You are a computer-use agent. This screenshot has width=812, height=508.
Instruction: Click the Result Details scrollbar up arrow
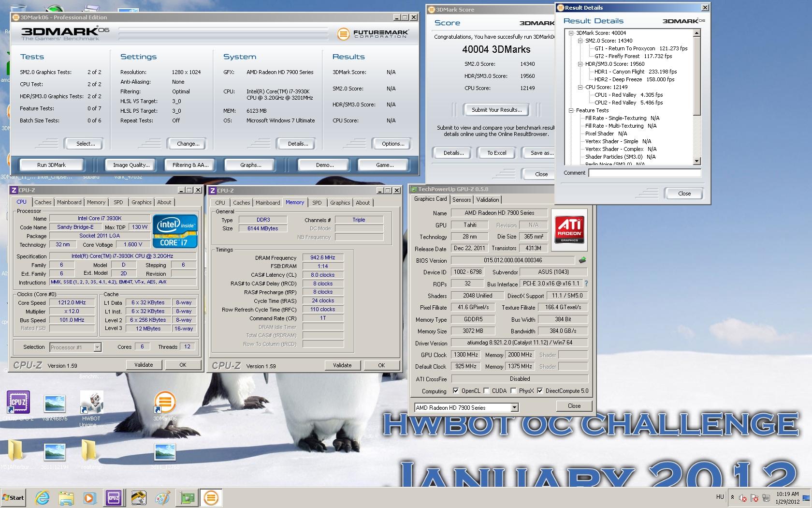[696, 33]
